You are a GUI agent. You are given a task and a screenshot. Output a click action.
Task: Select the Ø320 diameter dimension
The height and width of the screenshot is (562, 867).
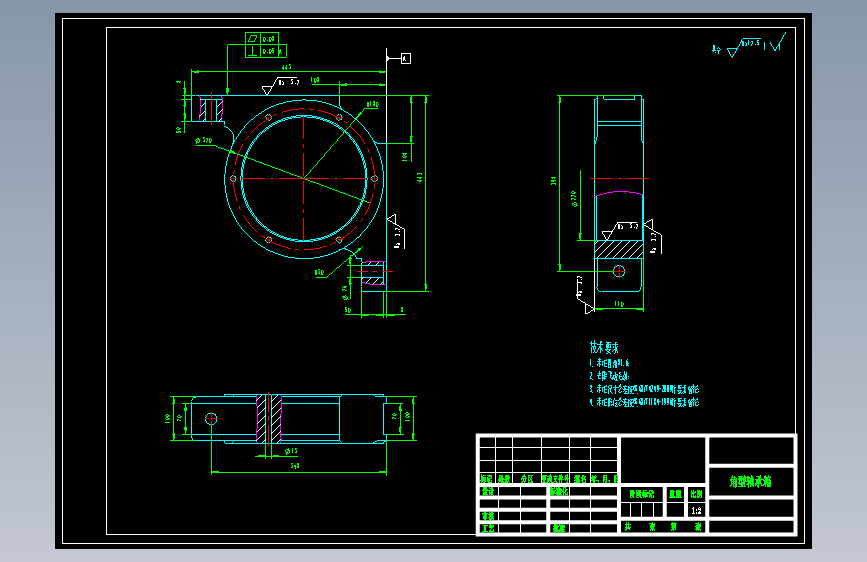(204, 140)
